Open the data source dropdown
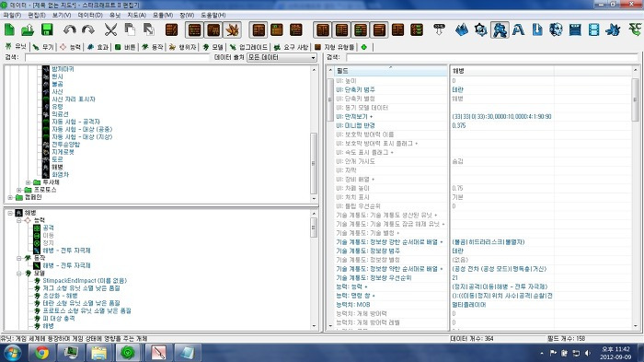 282,58
